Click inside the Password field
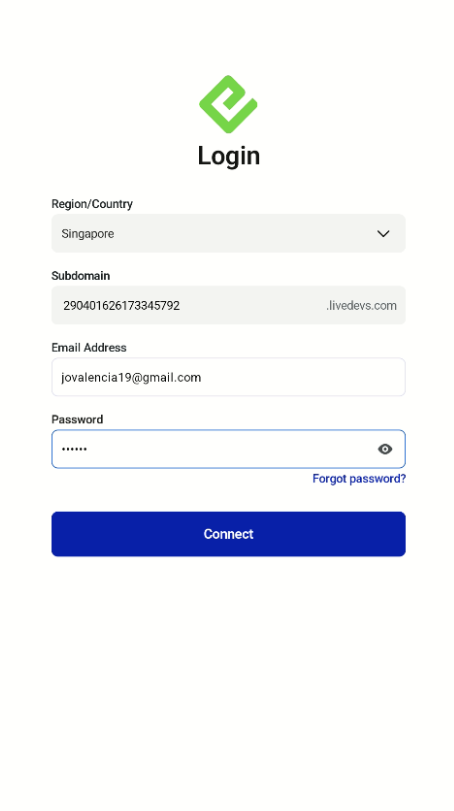This screenshot has height=811, width=454. click(228, 449)
